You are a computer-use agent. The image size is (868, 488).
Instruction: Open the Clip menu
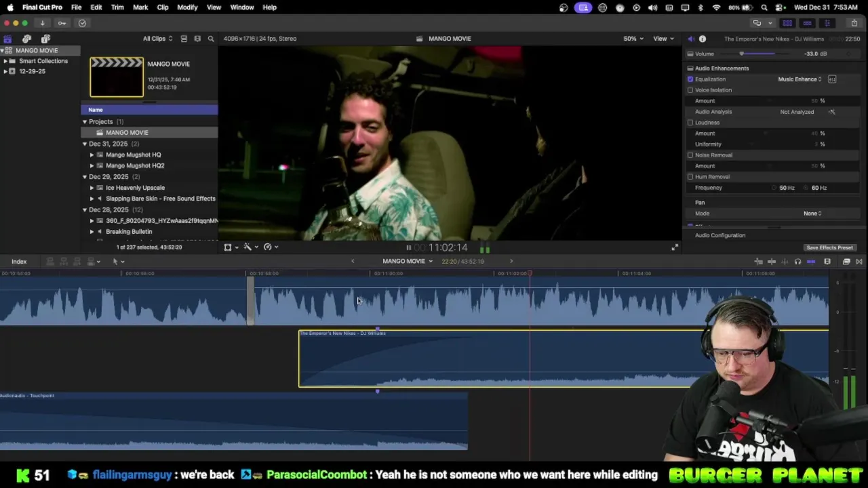(163, 7)
